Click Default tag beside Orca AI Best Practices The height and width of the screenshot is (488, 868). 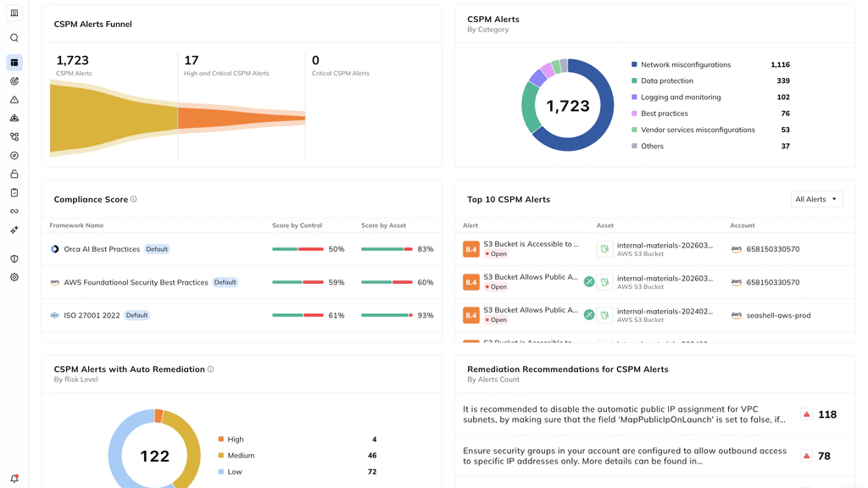[x=157, y=249]
